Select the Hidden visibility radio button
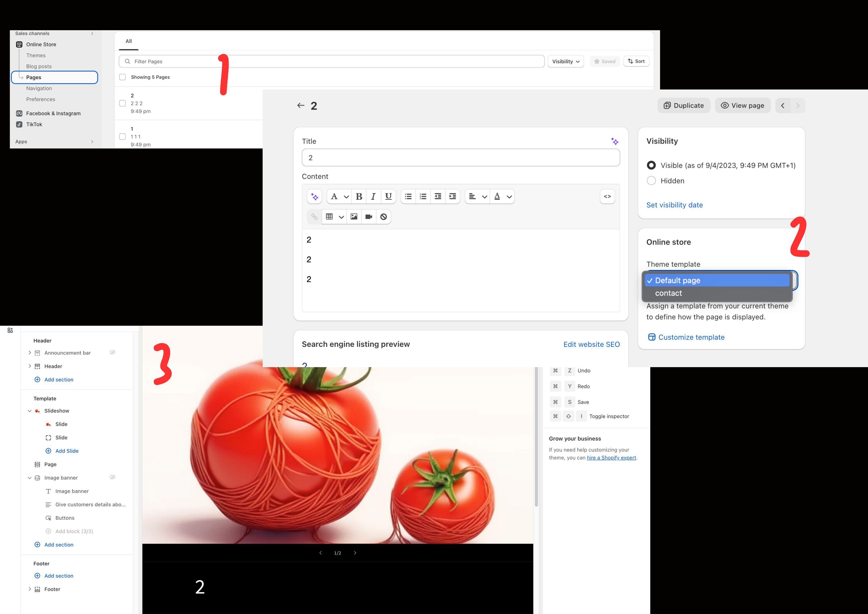 pyautogui.click(x=651, y=181)
